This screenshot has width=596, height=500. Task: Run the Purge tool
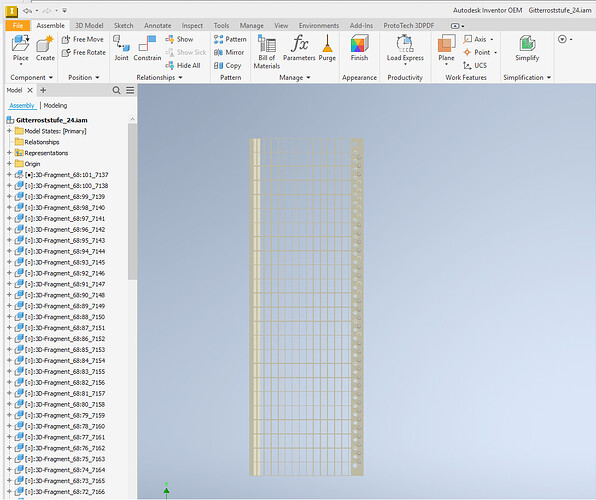pos(327,48)
